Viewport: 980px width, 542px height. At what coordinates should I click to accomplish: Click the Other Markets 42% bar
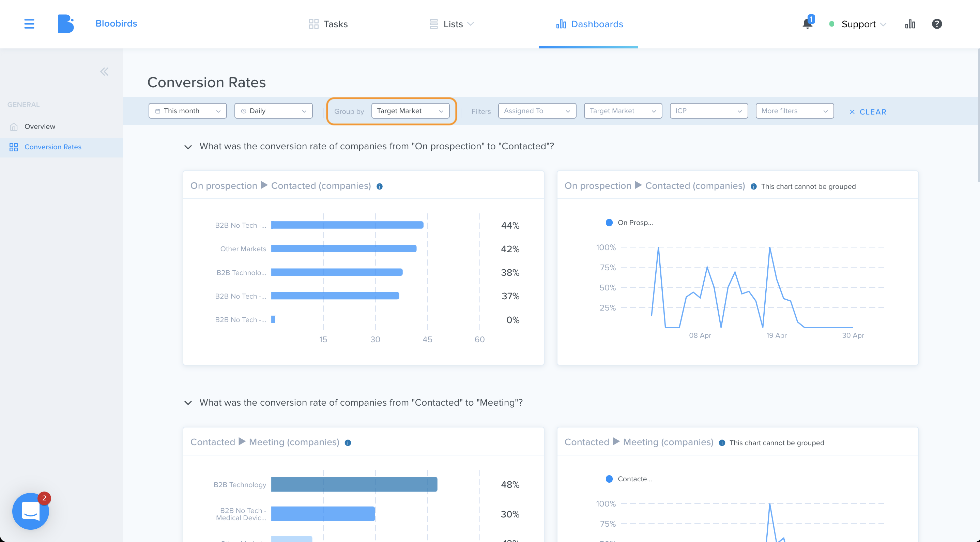point(343,249)
